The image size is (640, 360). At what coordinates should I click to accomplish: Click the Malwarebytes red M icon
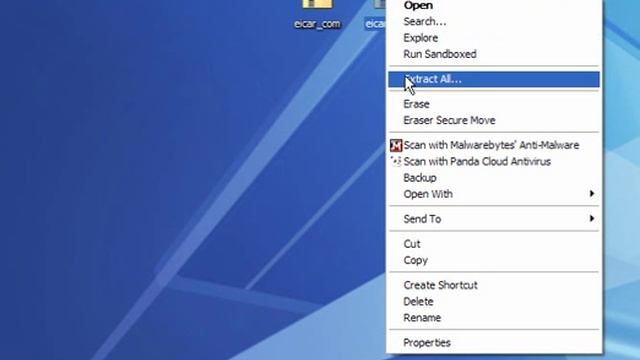click(x=396, y=145)
